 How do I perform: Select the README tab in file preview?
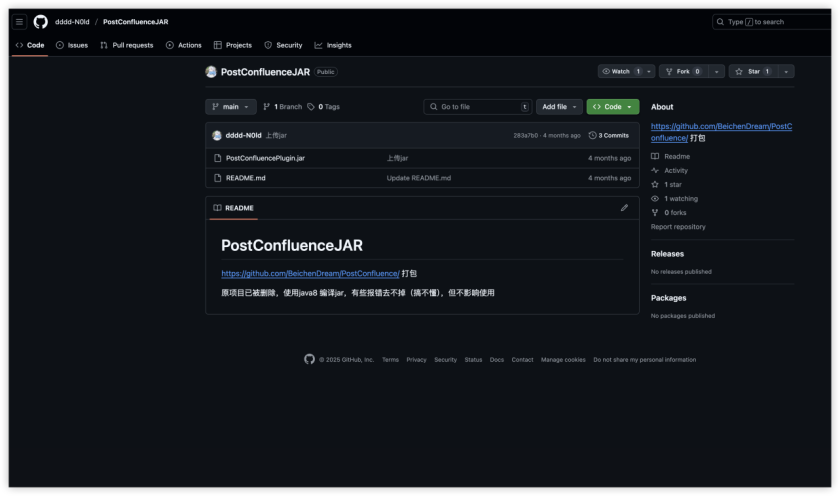click(x=234, y=208)
